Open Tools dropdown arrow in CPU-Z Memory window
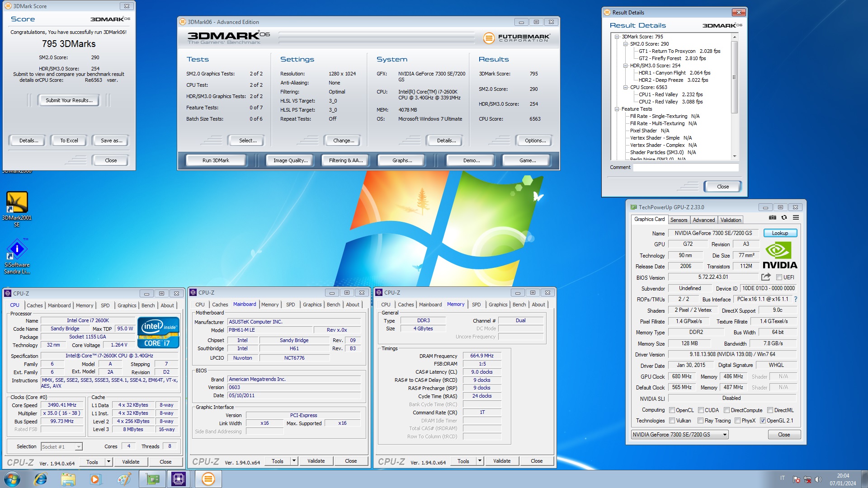868x488 pixels. coord(480,461)
